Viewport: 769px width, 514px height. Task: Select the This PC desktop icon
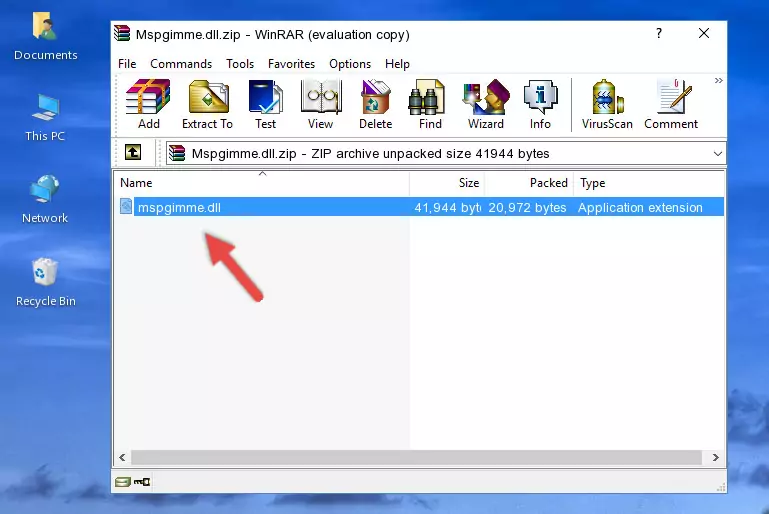45,118
